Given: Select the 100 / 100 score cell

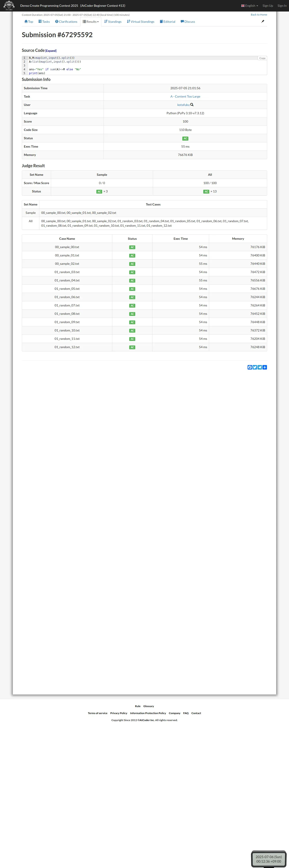Looking at the screenshot, I should point(210,183).
